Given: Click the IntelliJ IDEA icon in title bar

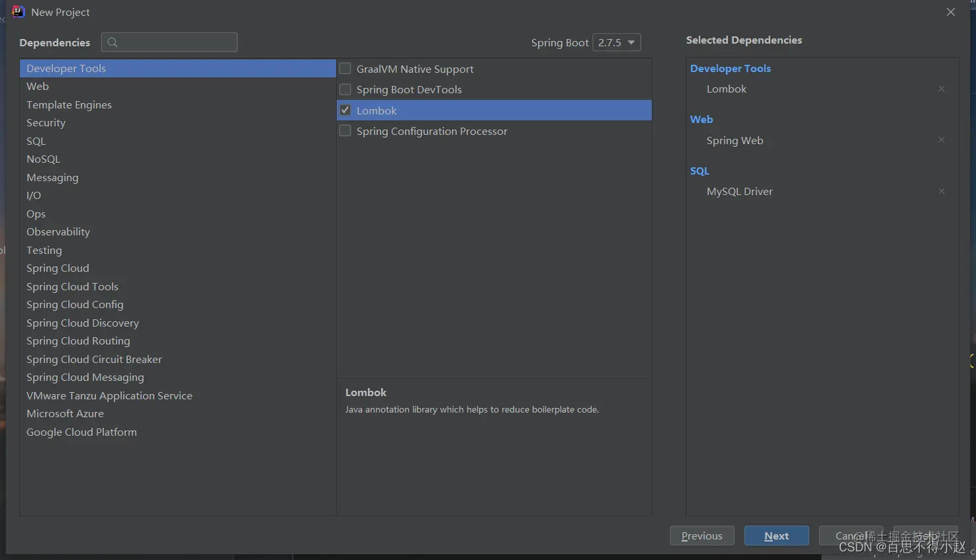Looking at the screenshot, I should (x=19, y=12).
